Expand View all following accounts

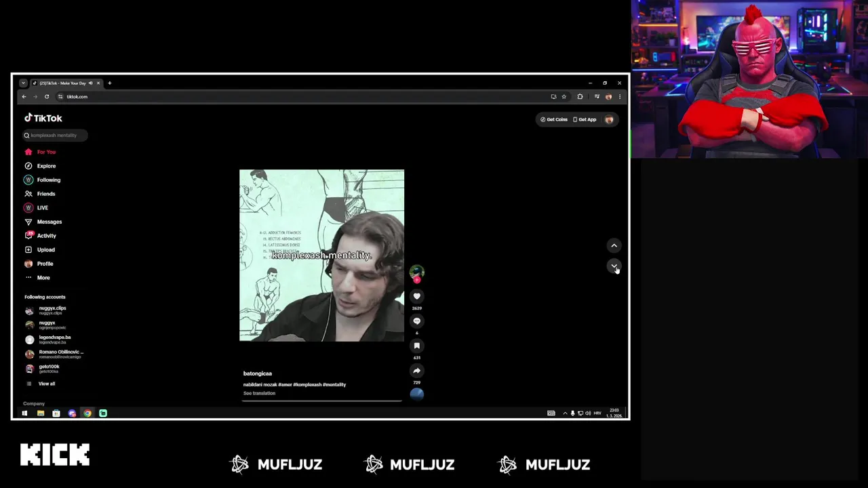41,384
